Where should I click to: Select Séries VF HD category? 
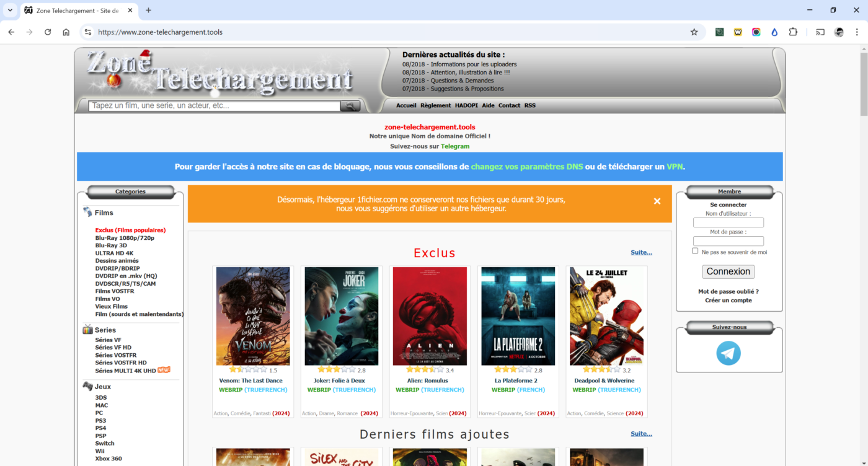113,348
